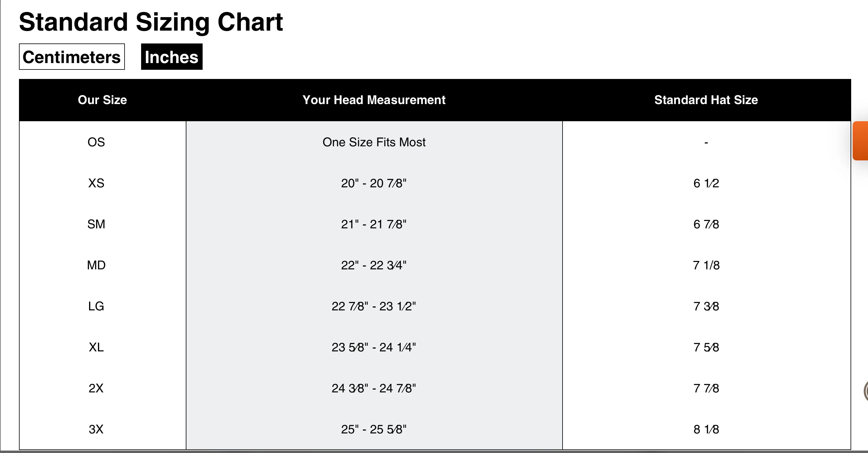Click the One Size Fits Most cell

click(374, 142)
